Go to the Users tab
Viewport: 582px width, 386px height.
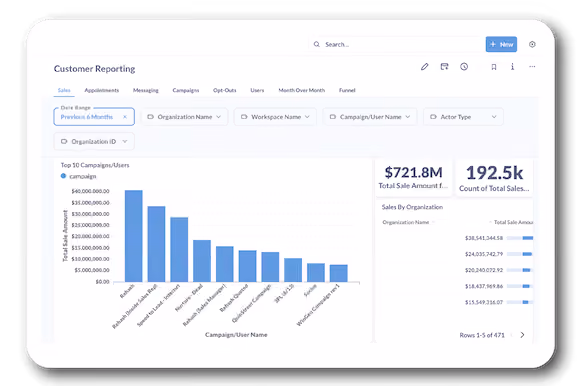coord(257,90)
